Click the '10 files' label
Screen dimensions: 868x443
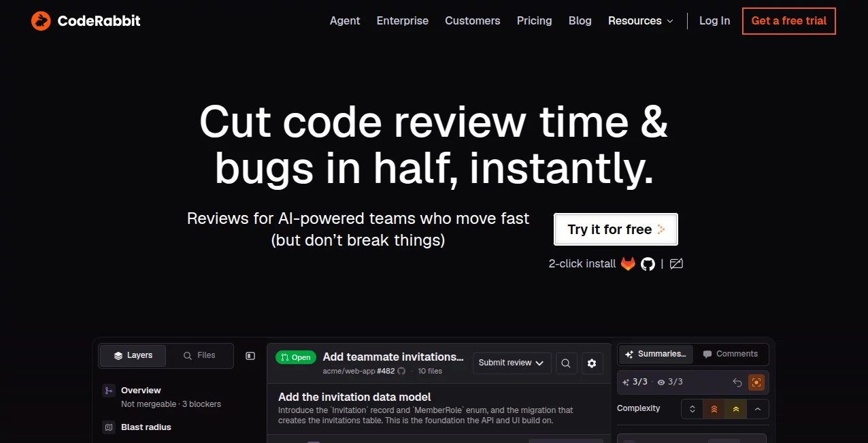(x=430, y=371)
